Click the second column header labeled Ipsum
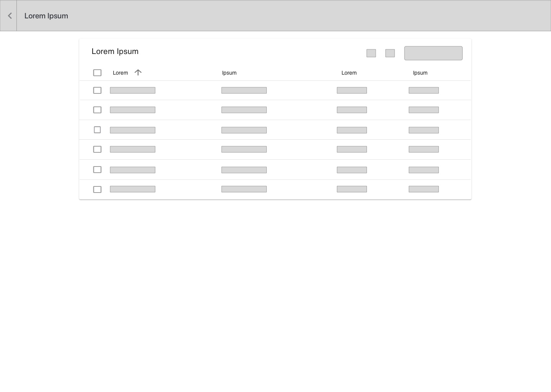The width and height of the screenshot is (551, 392). click(x=229, y=73)
